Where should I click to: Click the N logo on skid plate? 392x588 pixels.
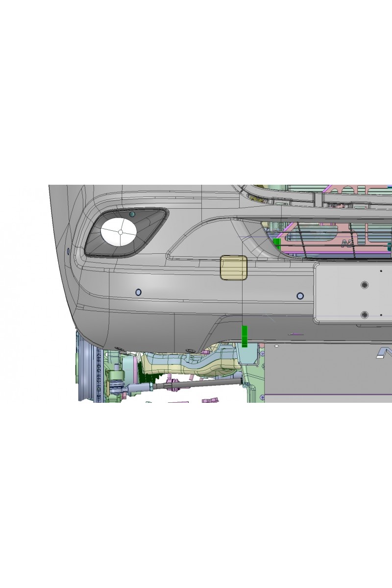[x=385, y=353]
